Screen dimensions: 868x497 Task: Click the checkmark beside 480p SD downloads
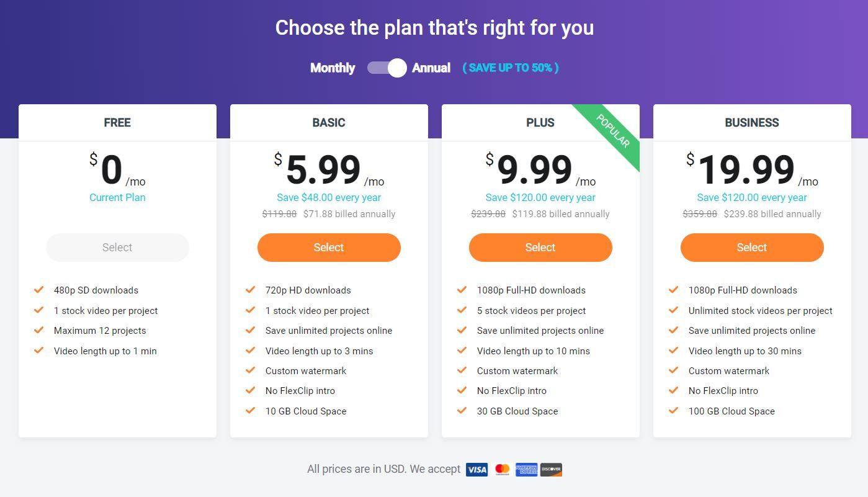point(39,290)
